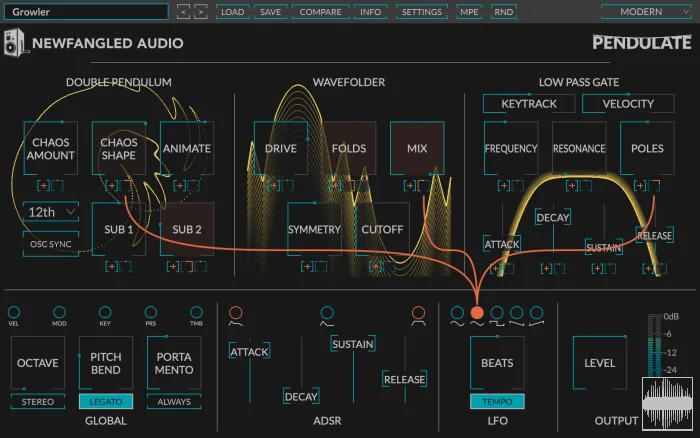Open the INFO panel
700x438 pixels.
tap(371, 12)
